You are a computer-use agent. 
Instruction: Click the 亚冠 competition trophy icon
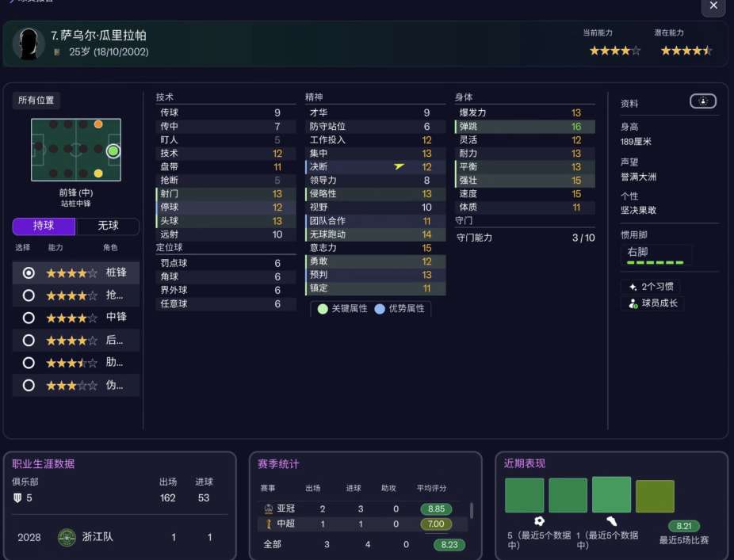[x=269, y=509]
